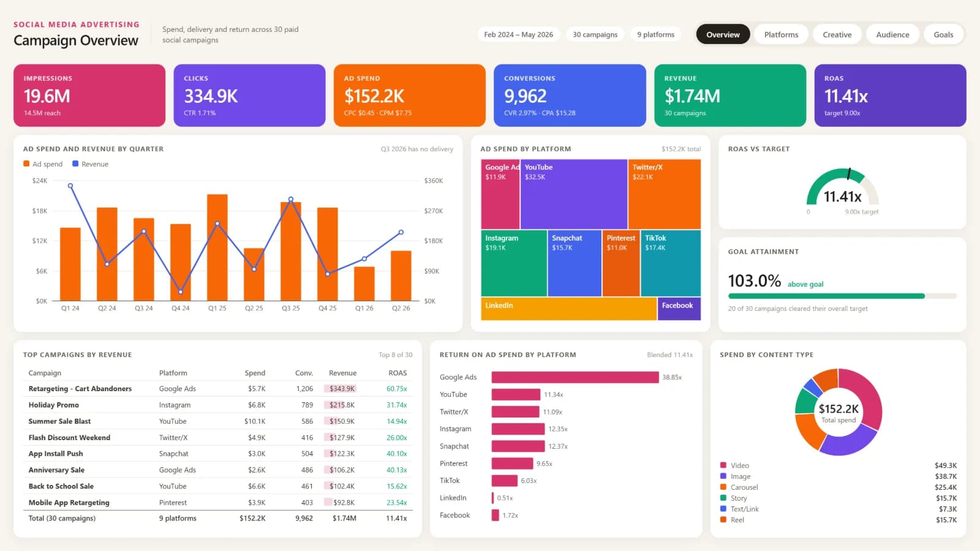980x551 pixels.
Task: Click the Facebook 1.72x ROAS bar
Action: [495, 515]
